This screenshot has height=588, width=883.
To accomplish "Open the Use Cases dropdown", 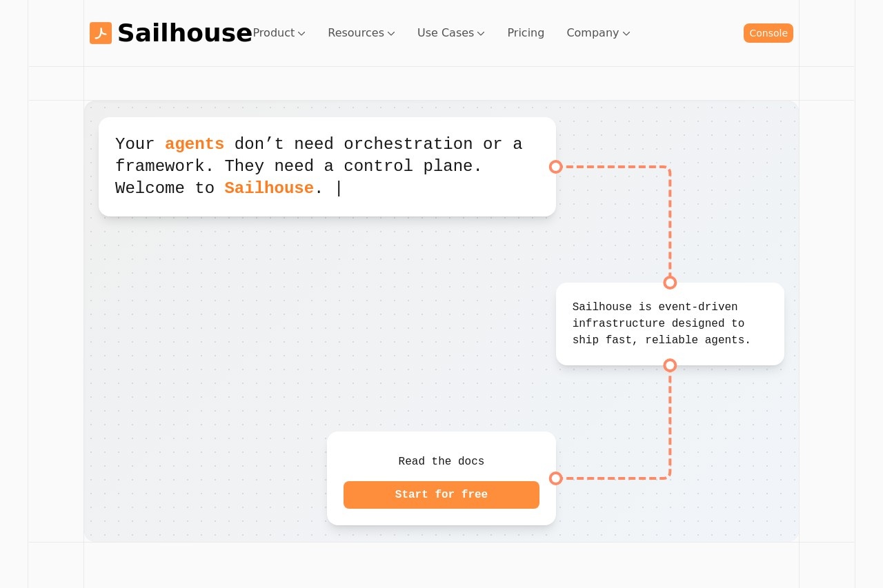I will click(x=451, y=33).
